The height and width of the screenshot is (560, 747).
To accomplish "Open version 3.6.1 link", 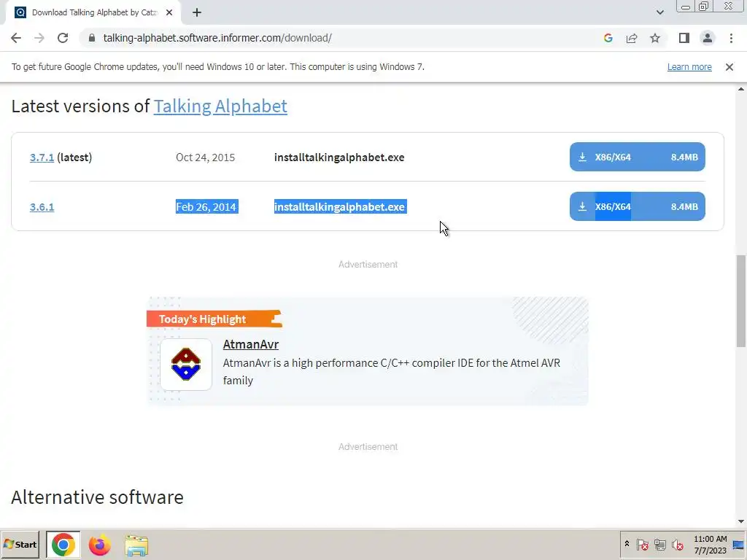I will 42,206.
